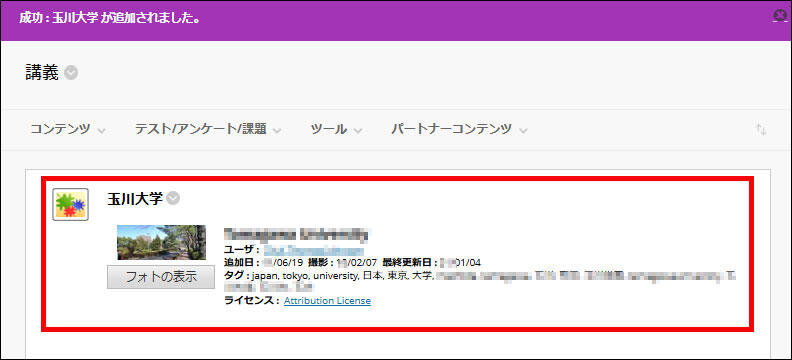This screenshot has height=360, width=792.
Task: Click the 講義 page heading
Action: point(42,74)
